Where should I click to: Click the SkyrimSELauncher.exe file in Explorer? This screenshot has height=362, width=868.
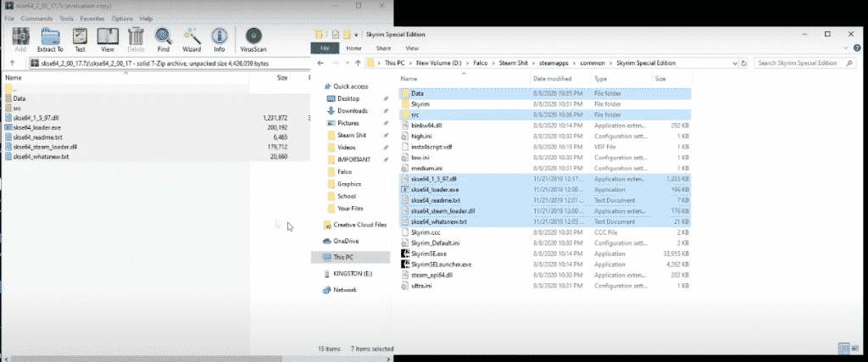441,265
